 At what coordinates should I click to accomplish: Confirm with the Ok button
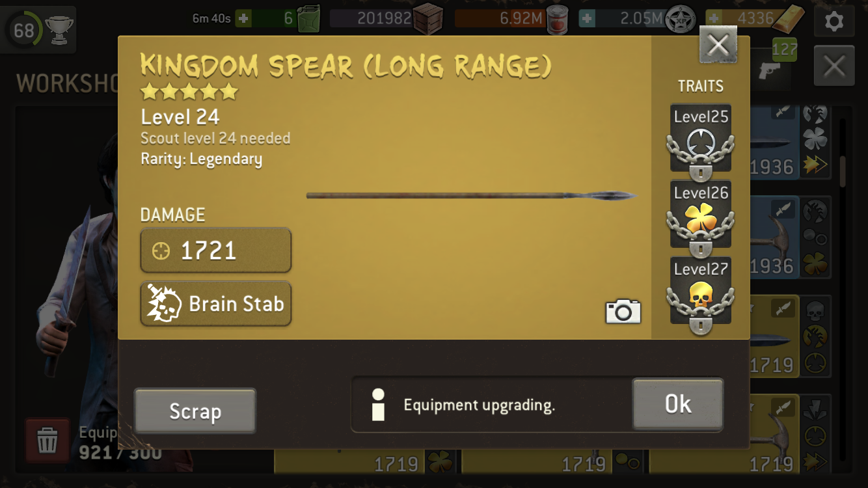(677, 404)
